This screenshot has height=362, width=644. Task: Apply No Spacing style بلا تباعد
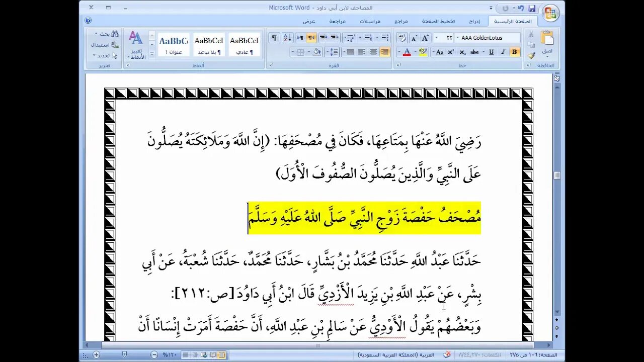click(x=209, y=45)
